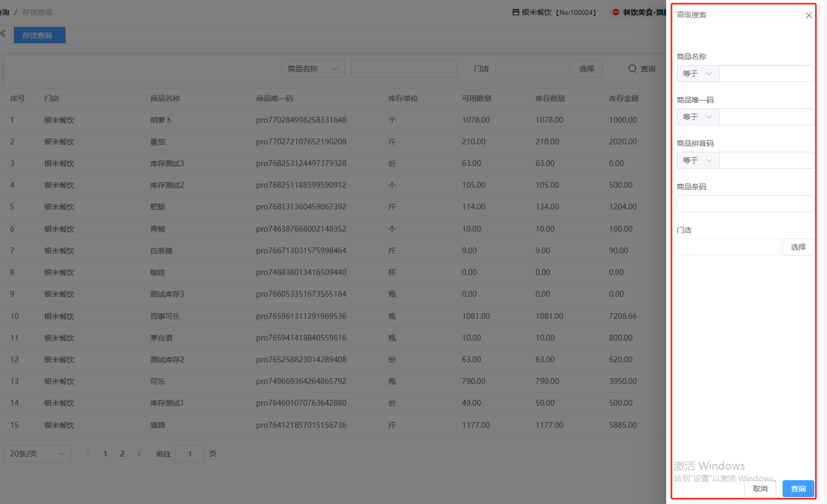Open 商品名称 operator dropdown in advanced search

tap(697, 74)
